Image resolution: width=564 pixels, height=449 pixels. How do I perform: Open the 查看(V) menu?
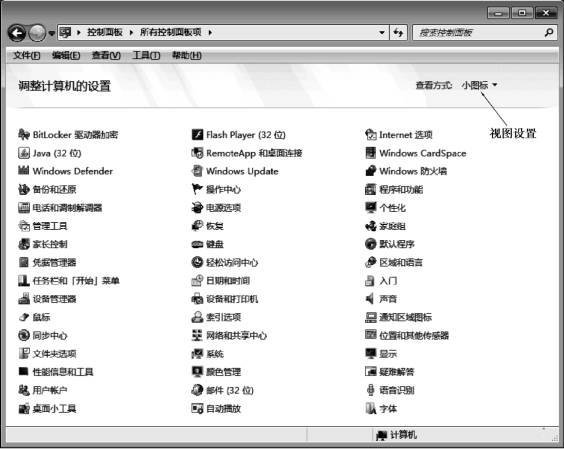pyautogui.click(x=106, y=55)
